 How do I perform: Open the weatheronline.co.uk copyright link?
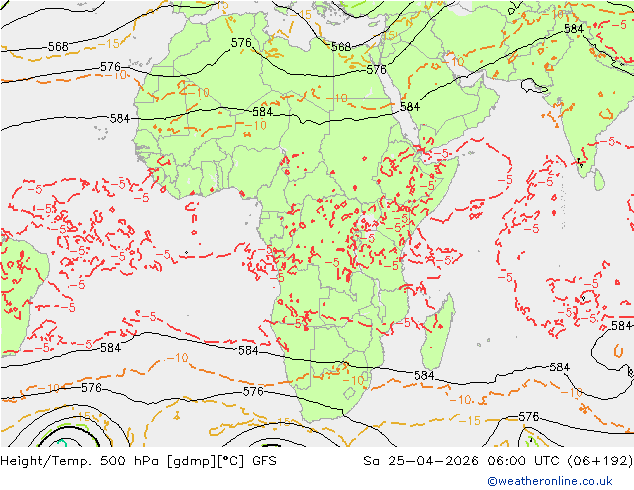point(550,481)
